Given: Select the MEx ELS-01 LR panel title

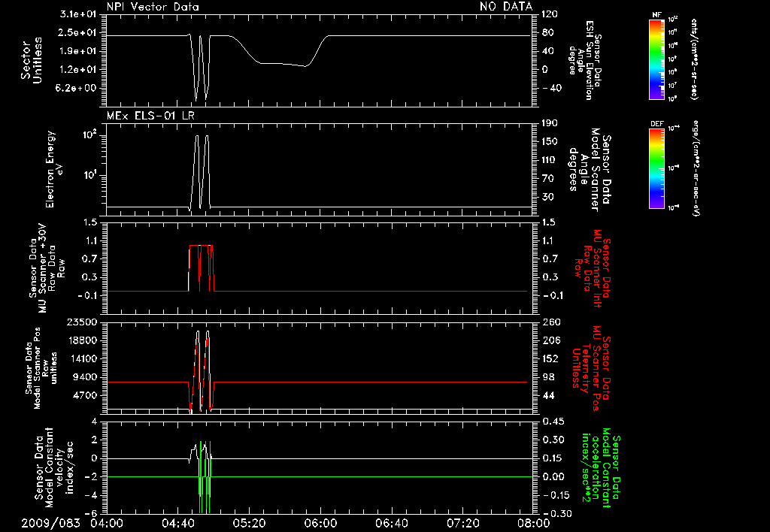Looking at the screenshot, I should [150, 116].
